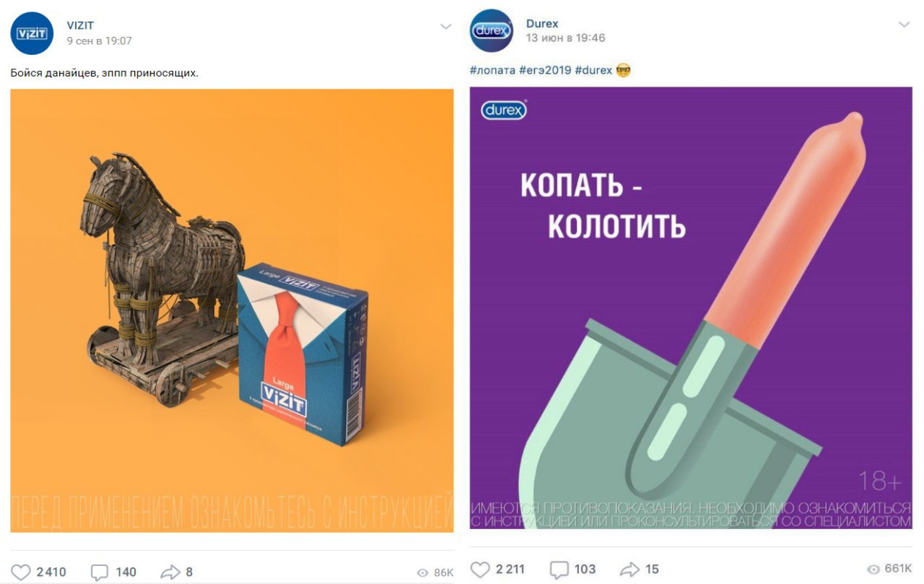View the Durex post views eye counter
Screen dimensions: 924x584
point(889,570)
